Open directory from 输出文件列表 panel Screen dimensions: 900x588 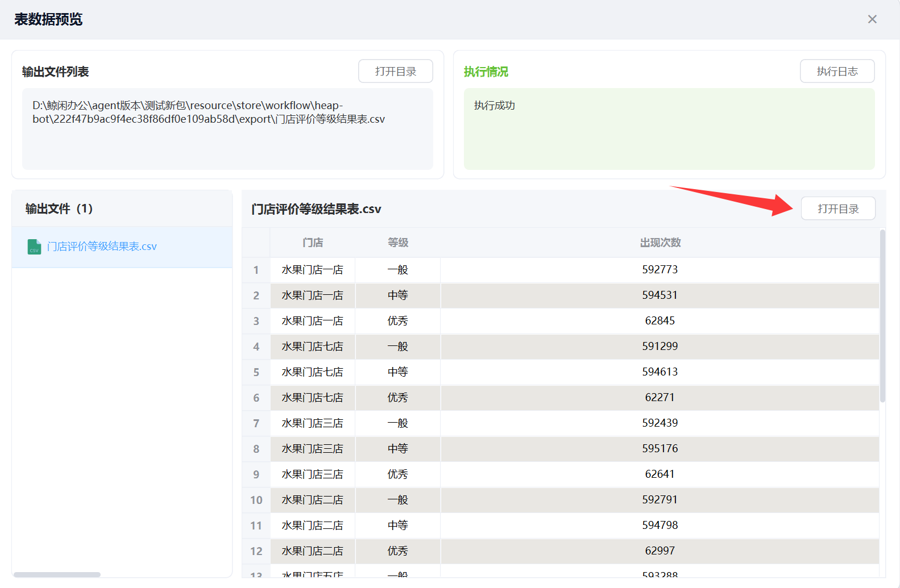tap(395, 72)
